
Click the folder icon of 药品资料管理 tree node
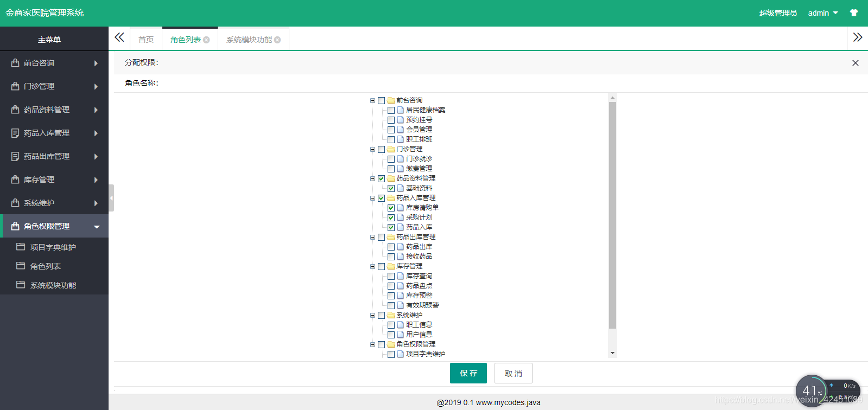(391, 178)
